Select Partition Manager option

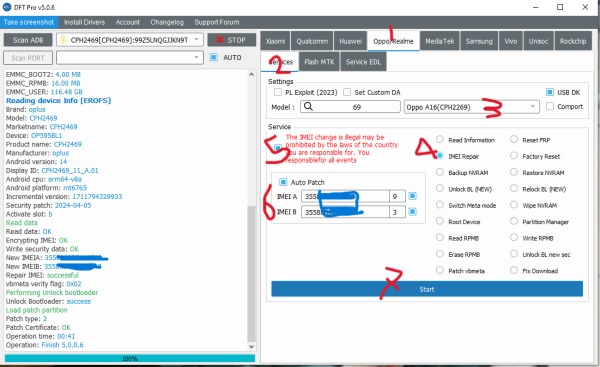coord(514,221)
